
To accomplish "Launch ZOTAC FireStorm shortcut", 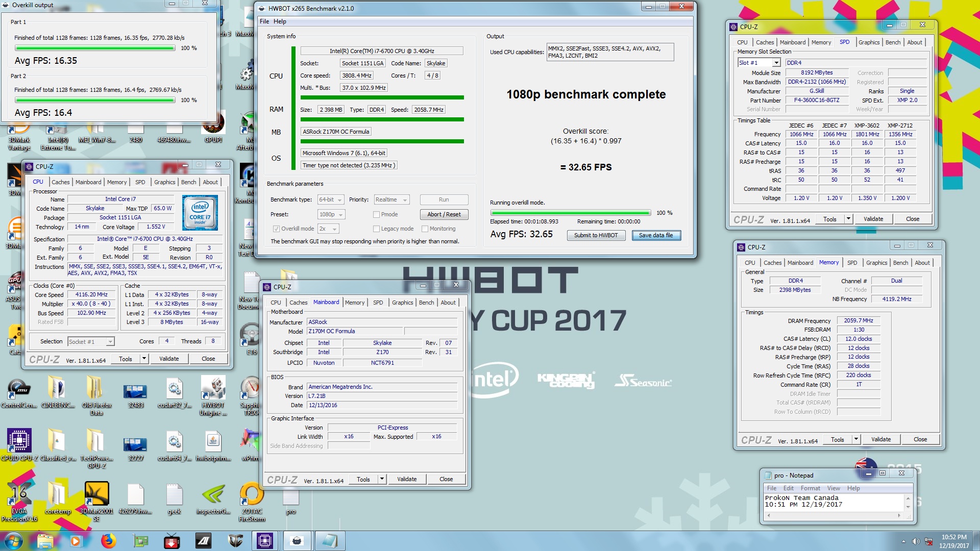I will tap(252, 502).
